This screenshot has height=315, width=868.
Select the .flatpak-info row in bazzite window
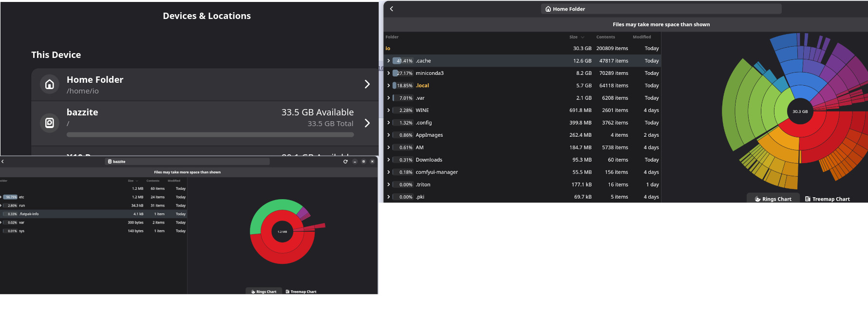pos(94,214)
